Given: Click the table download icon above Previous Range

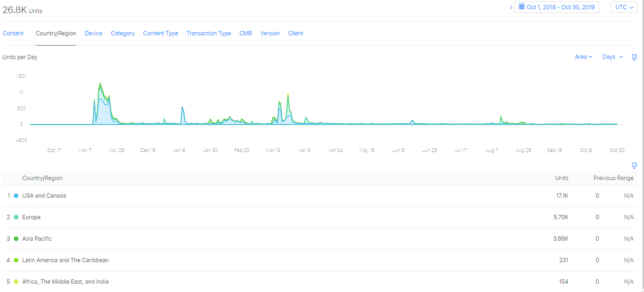Looking at the screenshot, I should click(634, 166).
